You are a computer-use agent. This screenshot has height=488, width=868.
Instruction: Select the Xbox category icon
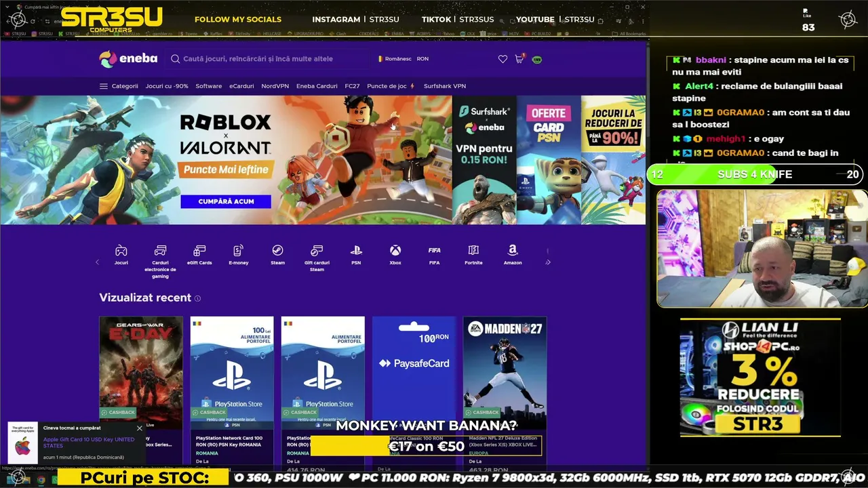point(395,254)
